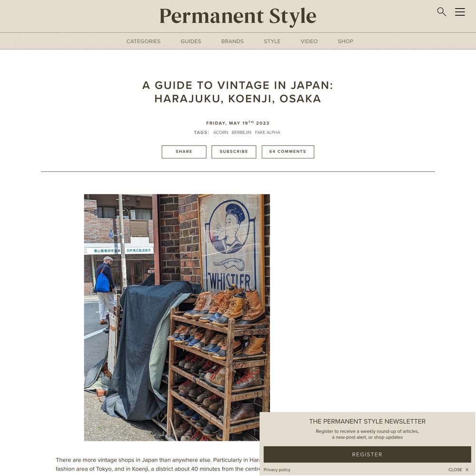Open the Guides menu
The image size is (476, 476).
[x=191, y=41]
